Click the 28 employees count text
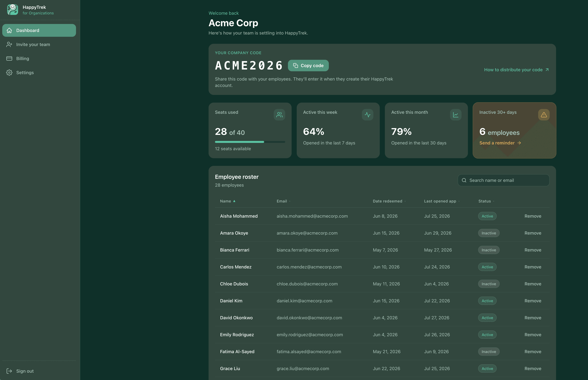Screen dimensions: 588x380 tap(229, 185)
